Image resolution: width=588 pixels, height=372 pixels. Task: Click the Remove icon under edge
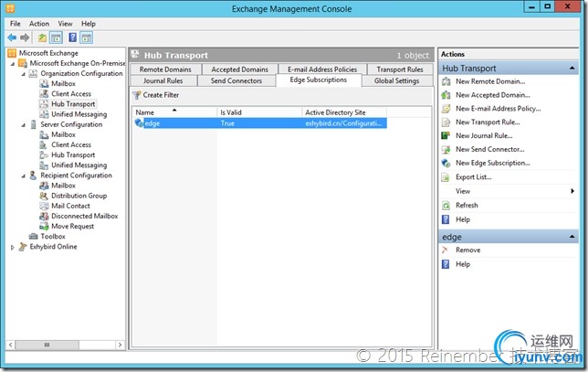point(446,250)
